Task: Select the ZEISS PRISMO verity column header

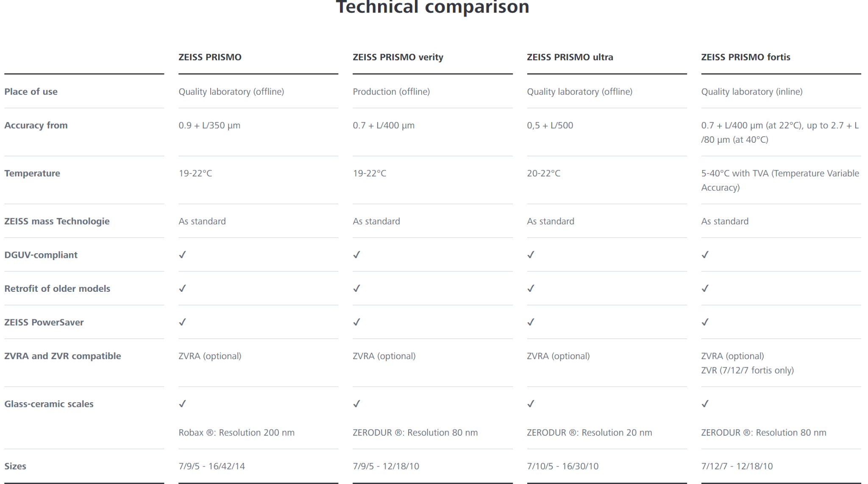Action: tap(398, 57)
